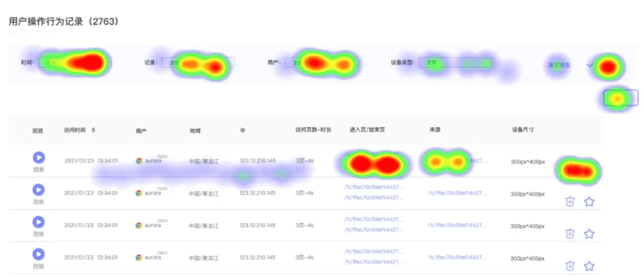644x277 pixels.
Task: Click the first row's 2021/01/23 13:34:01 timestamp
Action: coord(91,161)
